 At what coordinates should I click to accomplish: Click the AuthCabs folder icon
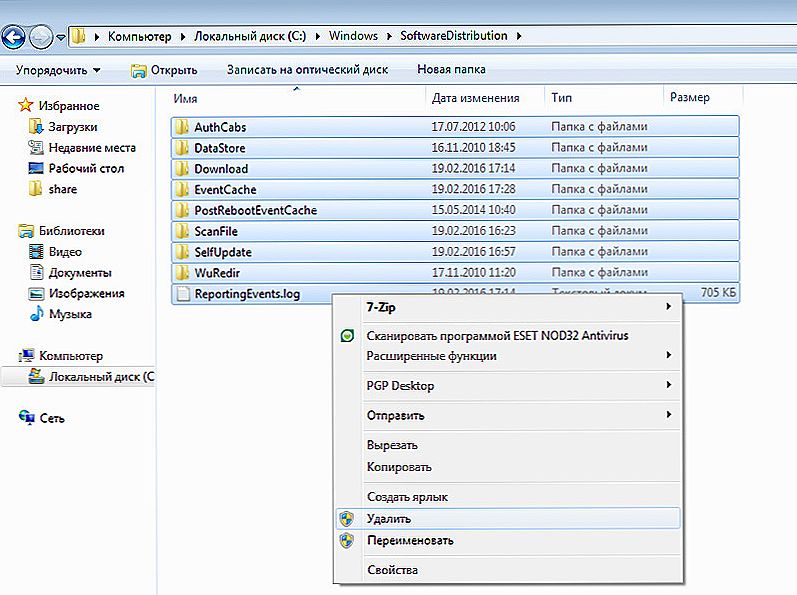182,127
